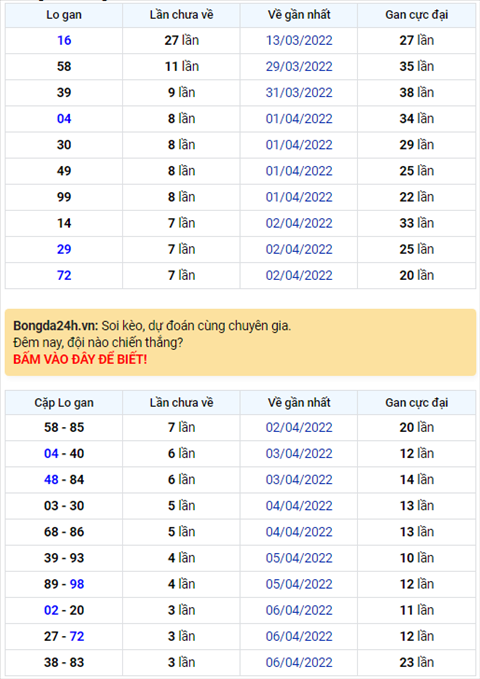Select '14 lần' in row 48 - 84
The height and width of the screenshot is (679, 480).
tap(417, 480)
